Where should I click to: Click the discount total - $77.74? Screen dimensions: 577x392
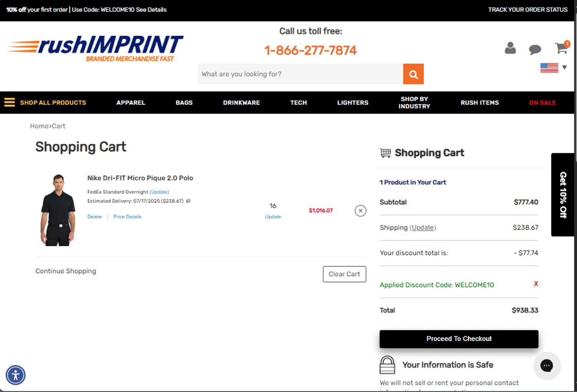[526, 253]
